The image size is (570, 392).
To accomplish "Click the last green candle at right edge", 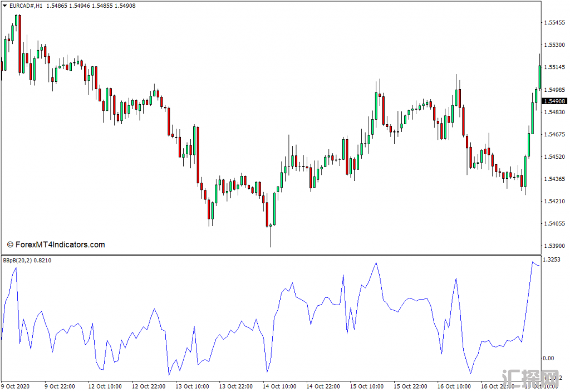I will (x=539, y=76).
